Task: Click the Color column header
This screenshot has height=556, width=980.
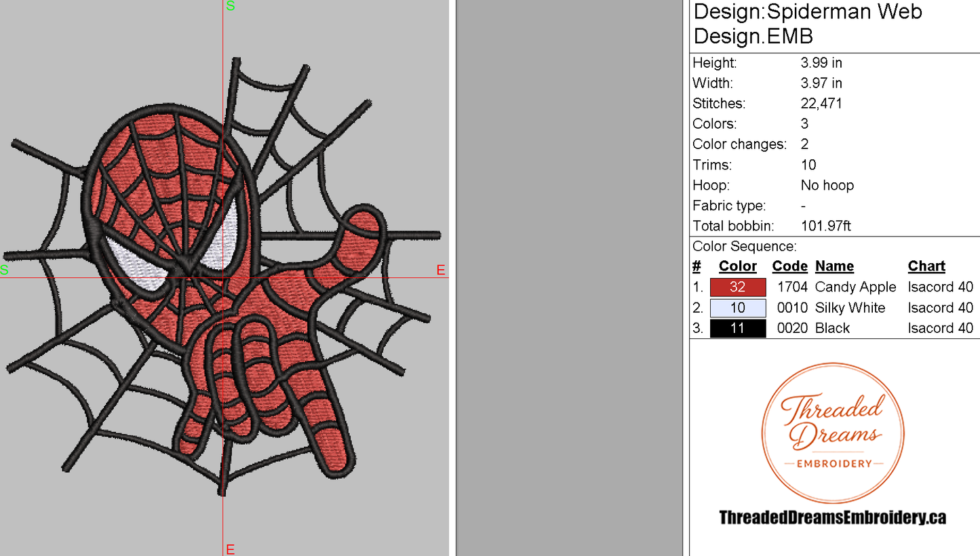Action: [x=738, y=266]
